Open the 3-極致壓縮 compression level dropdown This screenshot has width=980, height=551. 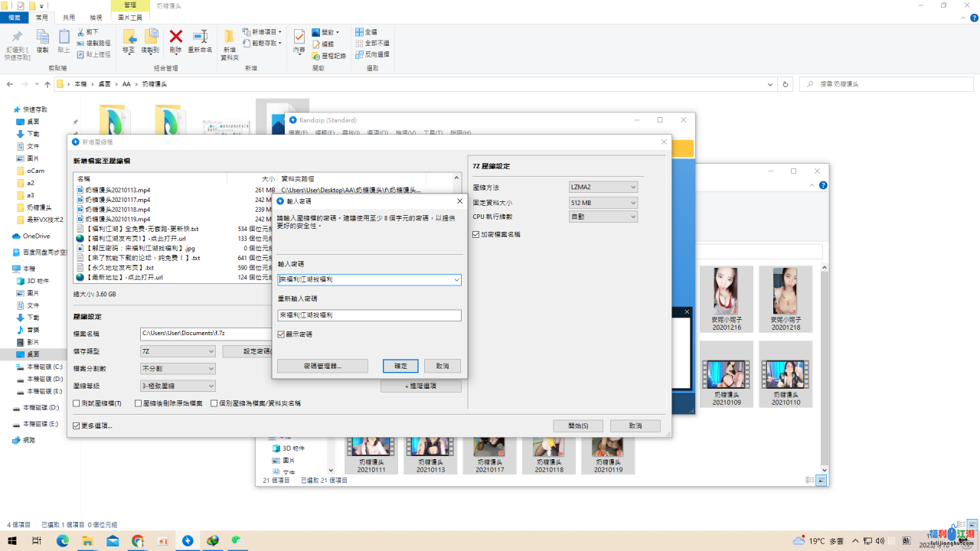pyautogui.click(x=178, y=386)
